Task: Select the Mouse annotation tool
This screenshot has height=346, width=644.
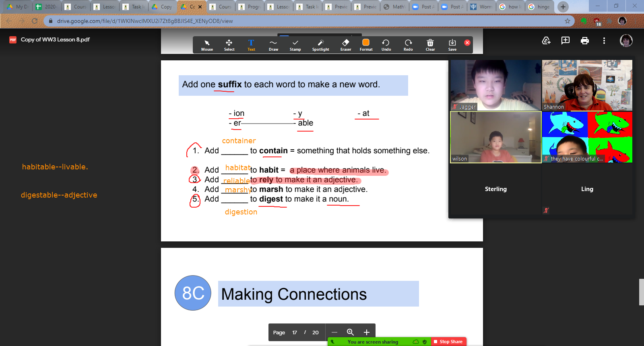Action: [207, 45]
